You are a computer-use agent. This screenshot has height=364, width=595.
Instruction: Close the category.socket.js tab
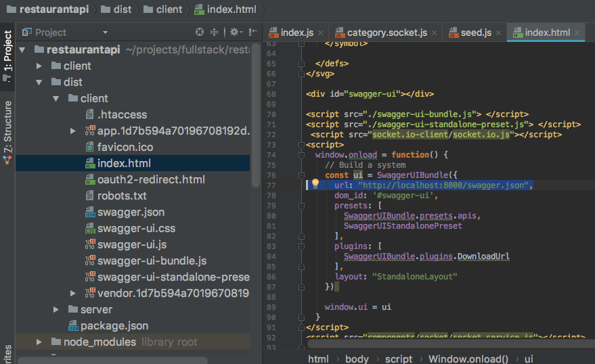point(434,33)
